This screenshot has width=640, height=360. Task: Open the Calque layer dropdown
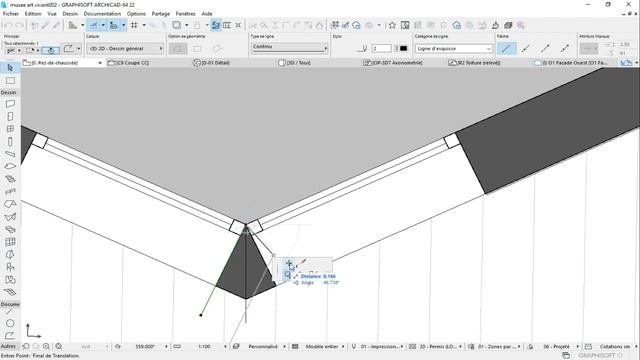125,49
